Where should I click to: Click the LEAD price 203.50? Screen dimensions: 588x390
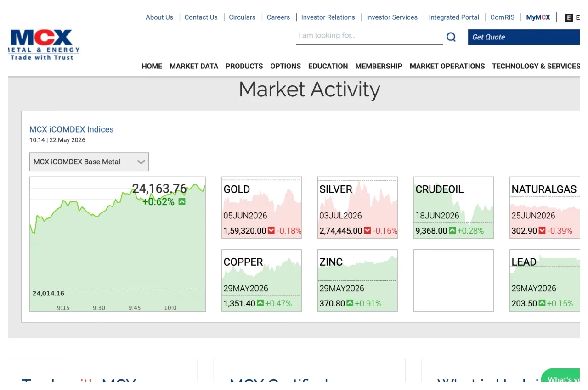tap(524, 304)
